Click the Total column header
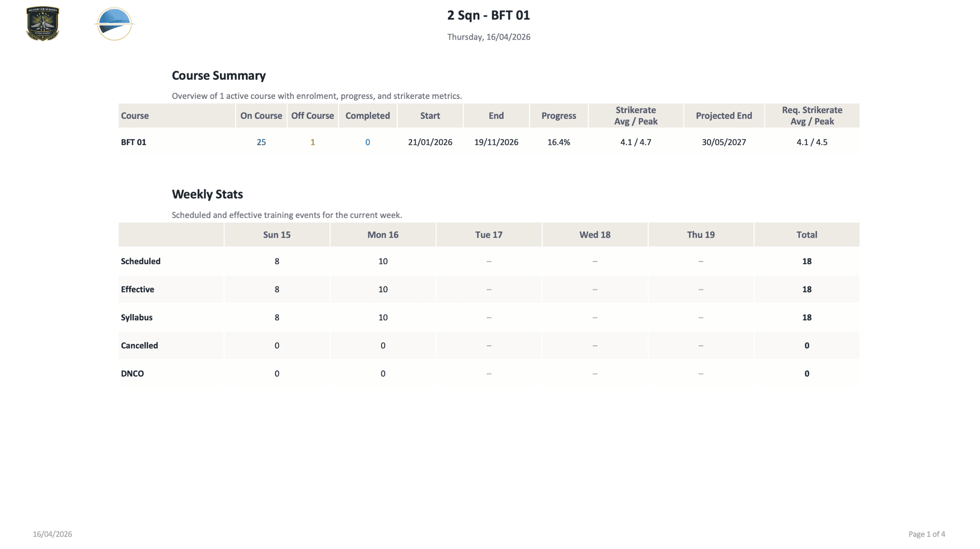Viewport: 980px width, 549px height. 807,235
